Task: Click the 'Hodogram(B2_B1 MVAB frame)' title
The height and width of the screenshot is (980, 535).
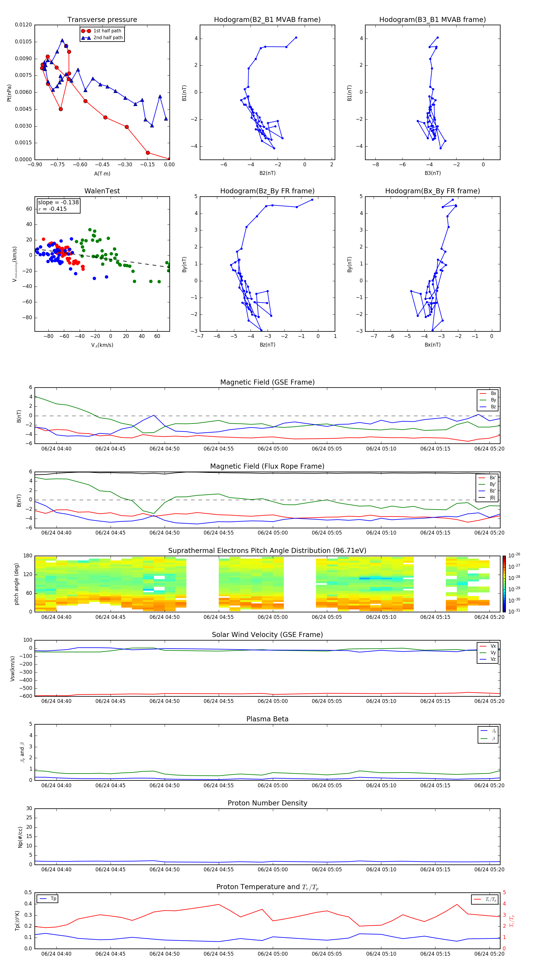Action: [267, 20]
